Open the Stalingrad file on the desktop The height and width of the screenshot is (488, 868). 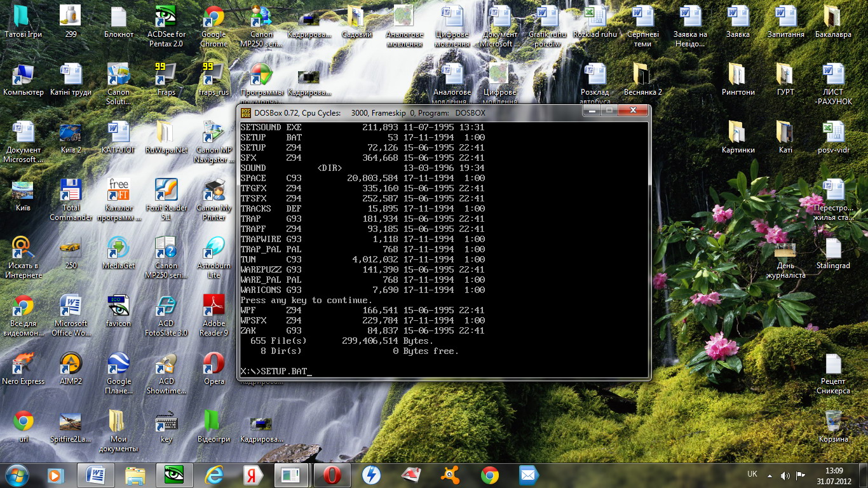833,249
